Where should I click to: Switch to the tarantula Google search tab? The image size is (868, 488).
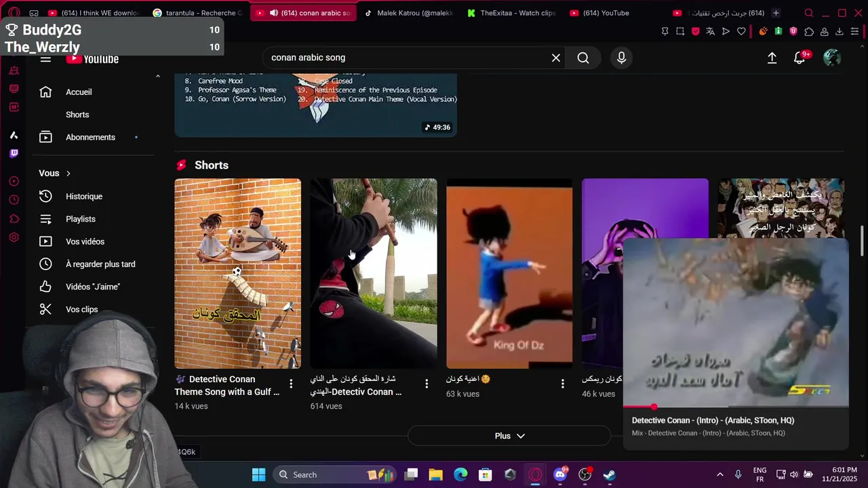(x=198, y=13)
